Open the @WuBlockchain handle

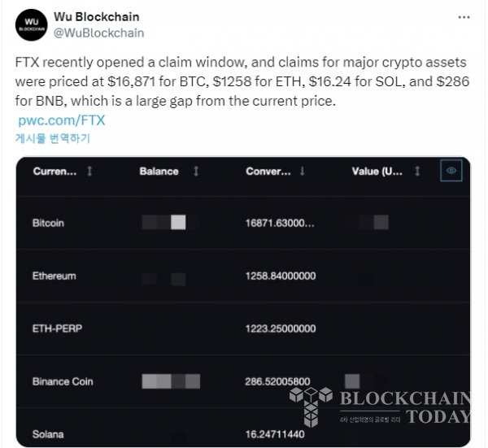coord(99,33)
